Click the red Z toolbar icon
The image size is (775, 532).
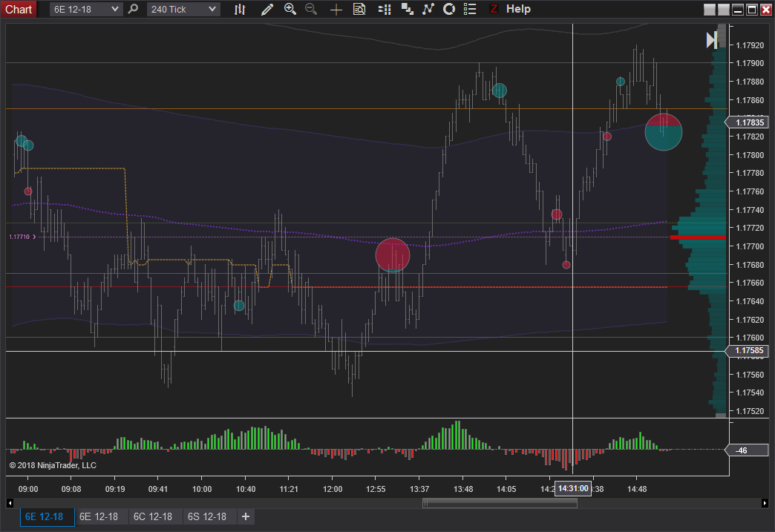pyautogui.click(x=493, y=9)
